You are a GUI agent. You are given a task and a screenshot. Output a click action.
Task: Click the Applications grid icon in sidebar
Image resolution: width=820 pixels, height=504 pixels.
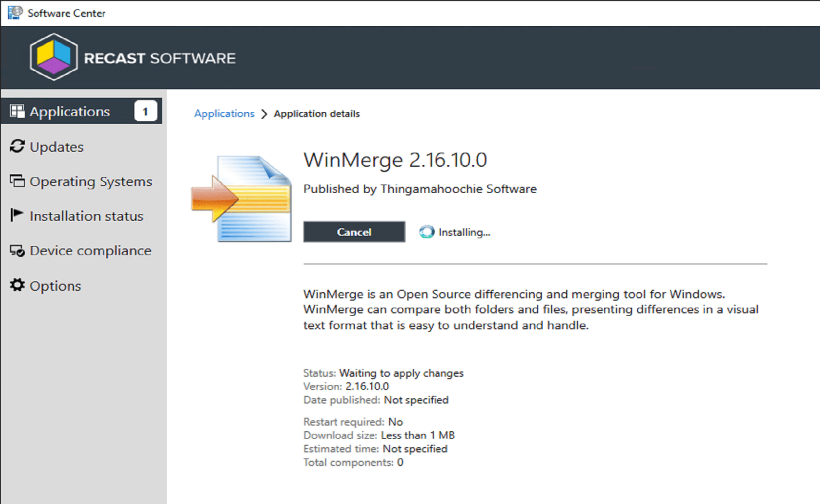coord(17,111)
